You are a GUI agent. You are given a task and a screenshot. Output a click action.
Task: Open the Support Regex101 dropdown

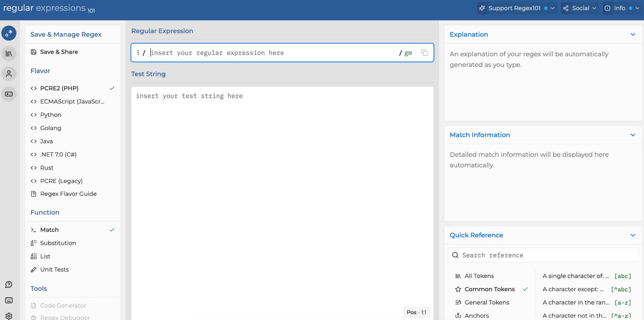tap(517, 8)
